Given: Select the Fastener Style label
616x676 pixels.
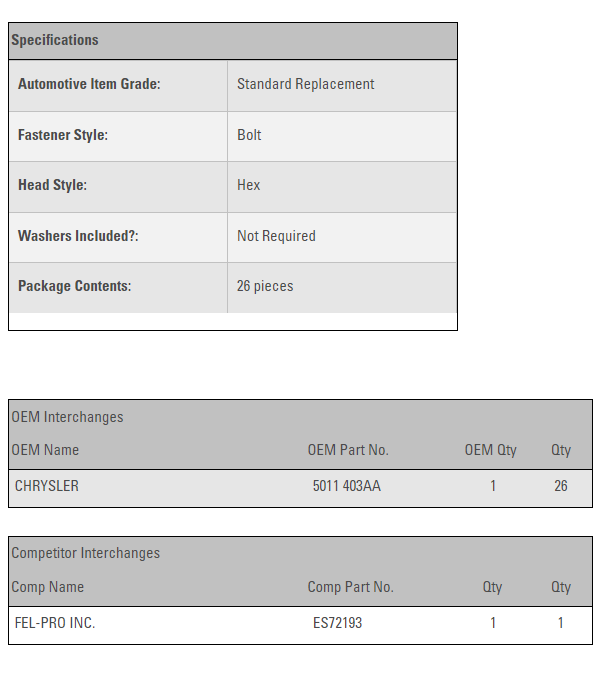Looking at the screenshot, I should 63,135.
